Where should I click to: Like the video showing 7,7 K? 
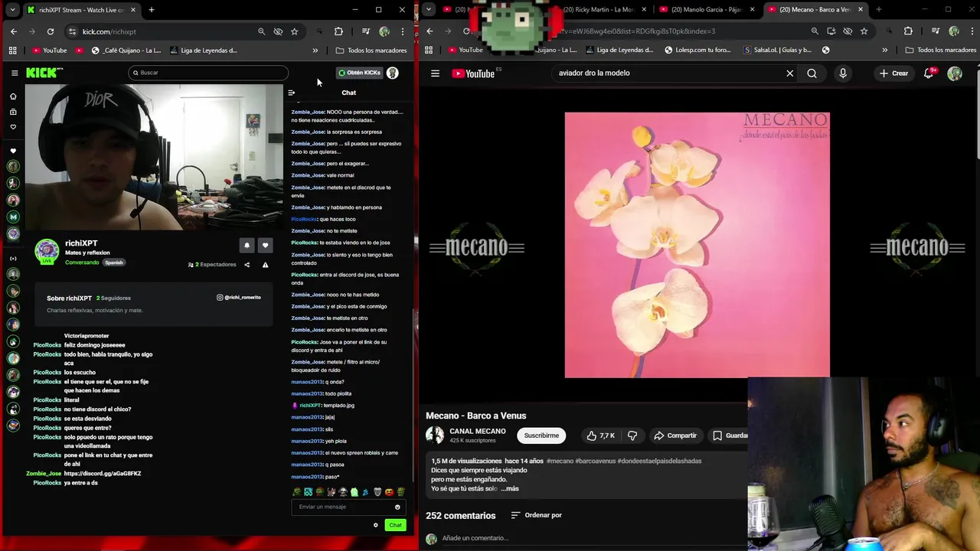601,435
